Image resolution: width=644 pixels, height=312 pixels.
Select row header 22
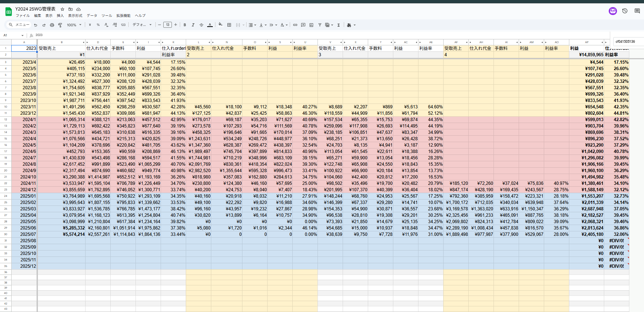click(x=6, y=183)
